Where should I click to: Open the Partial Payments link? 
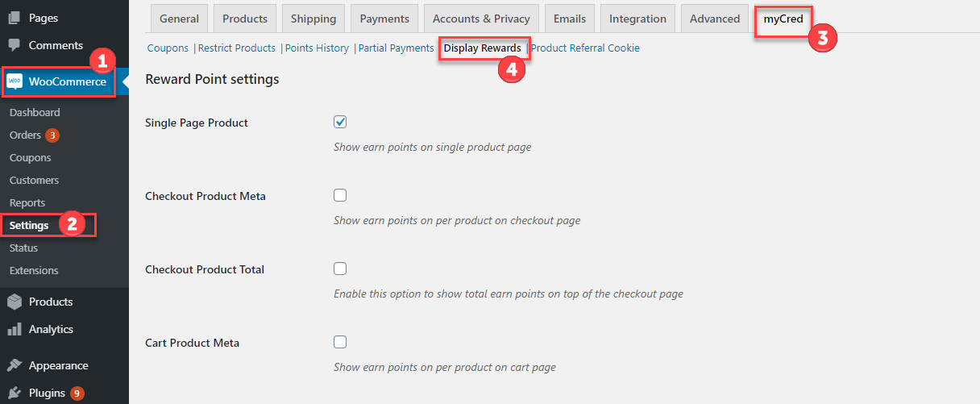(397, 48)
